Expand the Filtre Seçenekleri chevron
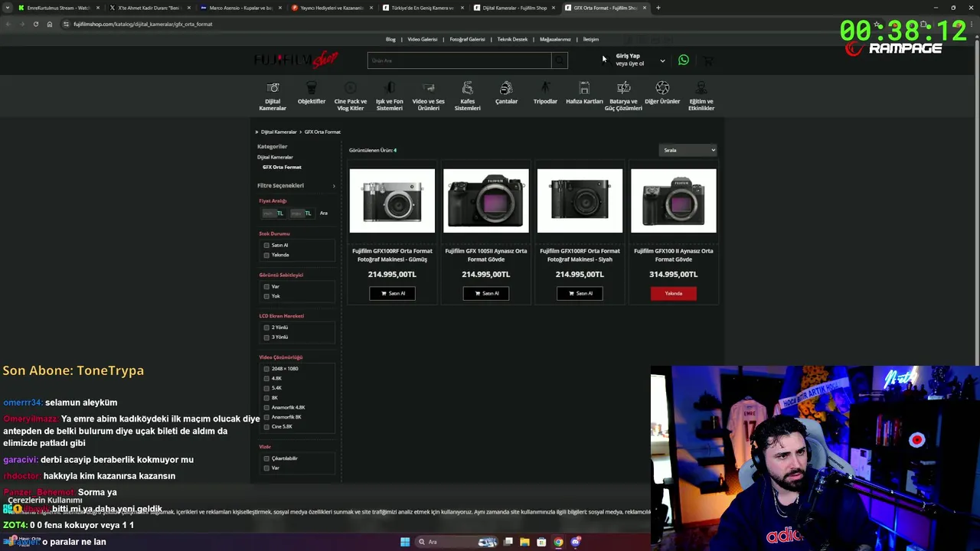Image resolution: width=980 pixels, height=551 pixels. pyautogui.click(x=334, y=186)
